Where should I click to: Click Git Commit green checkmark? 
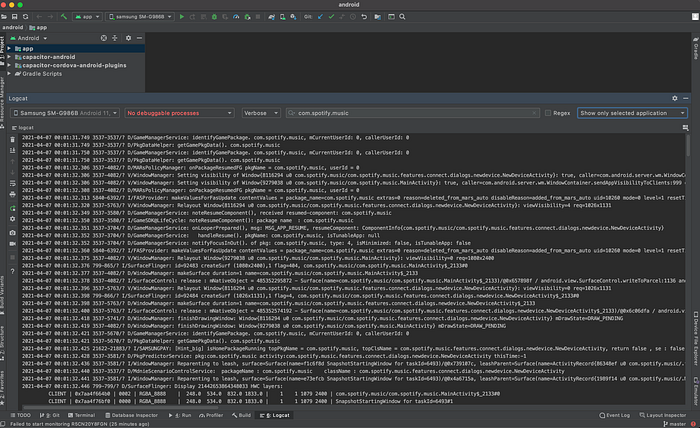(331, 17)
